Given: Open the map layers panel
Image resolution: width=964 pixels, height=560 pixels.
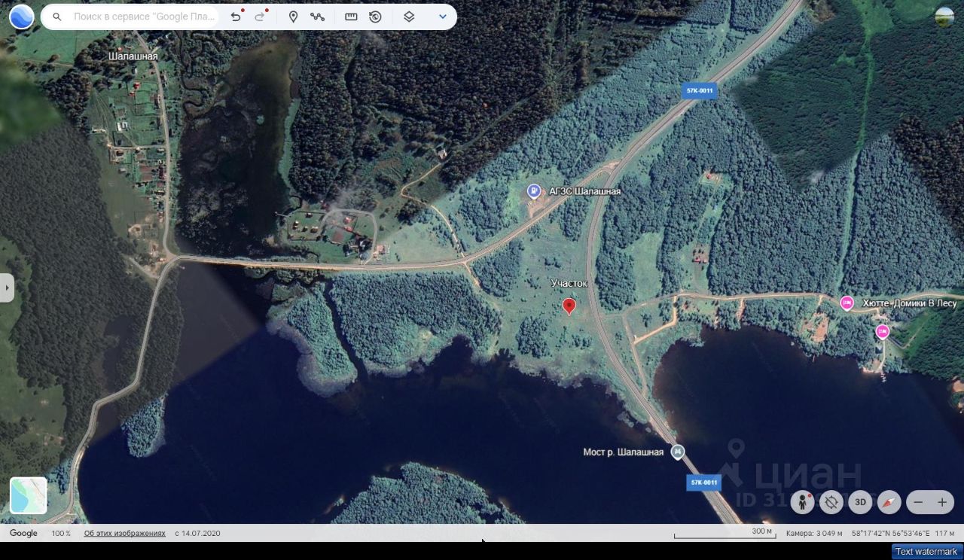Looking at the screenshot, I should (409, 17).
